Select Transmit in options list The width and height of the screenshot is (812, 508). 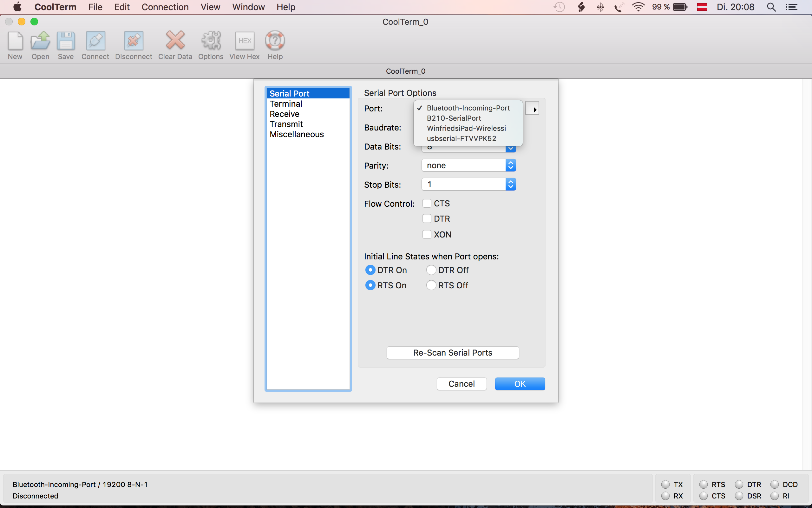308,124
